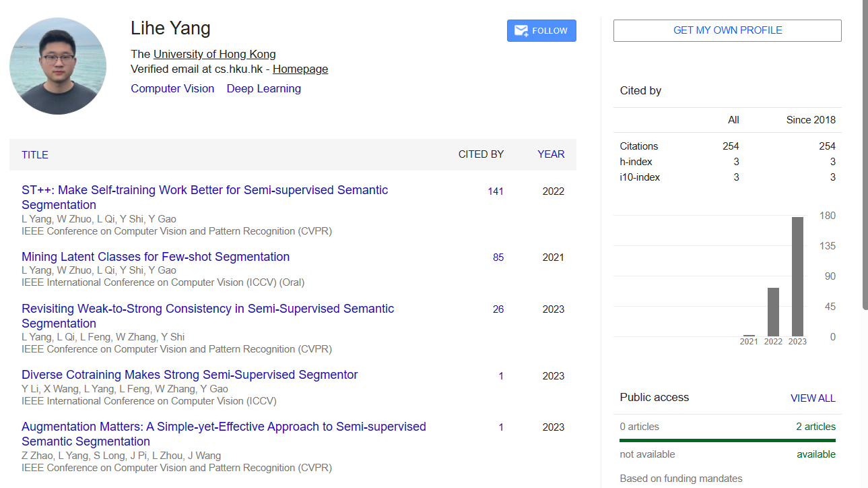868x488 pixels.
Task: Select the Computer Vision interest tag
Action: [x=172, y=88]
